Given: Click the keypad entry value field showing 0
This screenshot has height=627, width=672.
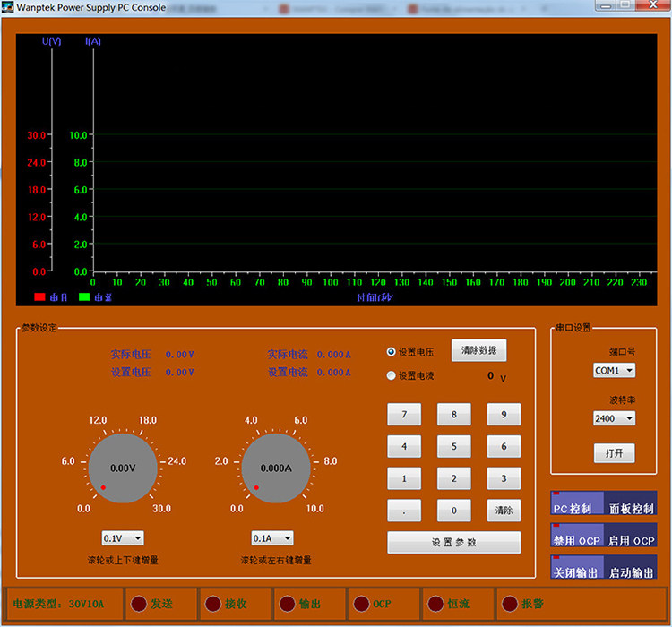Looking at the screenshot, I should (x=490, y=376).
